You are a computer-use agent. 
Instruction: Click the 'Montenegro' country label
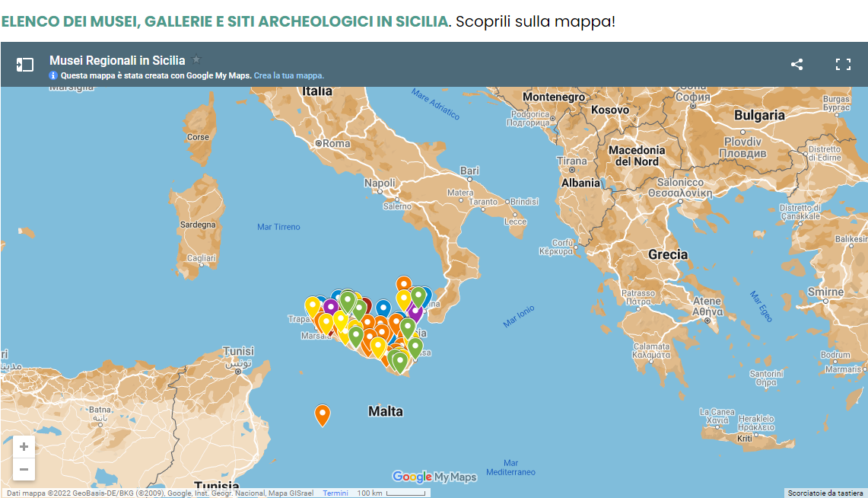[554, 97]
